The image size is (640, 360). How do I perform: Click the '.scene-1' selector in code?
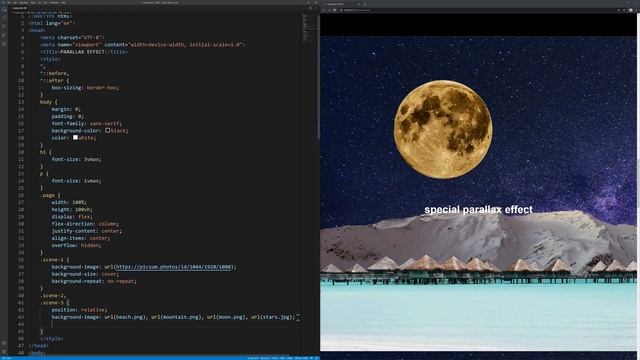pos(52,260)
